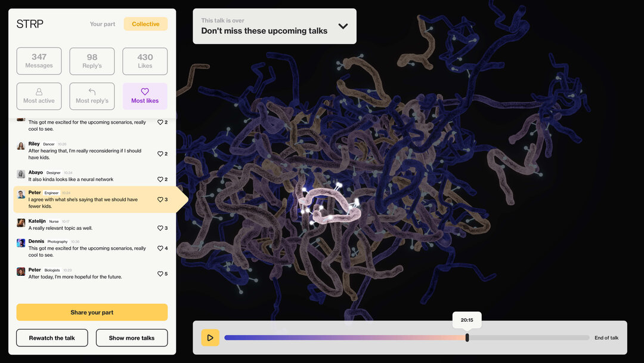Like Riley's message about having kids

tap(160, 154)
